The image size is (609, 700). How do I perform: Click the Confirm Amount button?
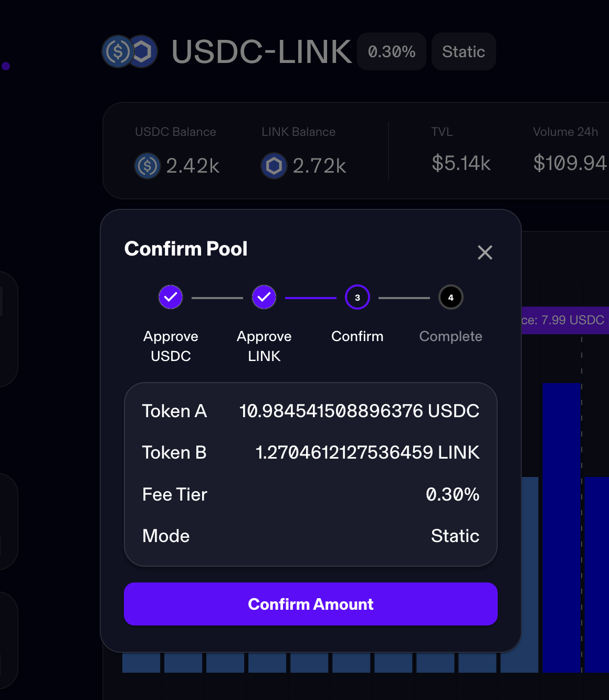pyautogui.click(x=310, y=604)
